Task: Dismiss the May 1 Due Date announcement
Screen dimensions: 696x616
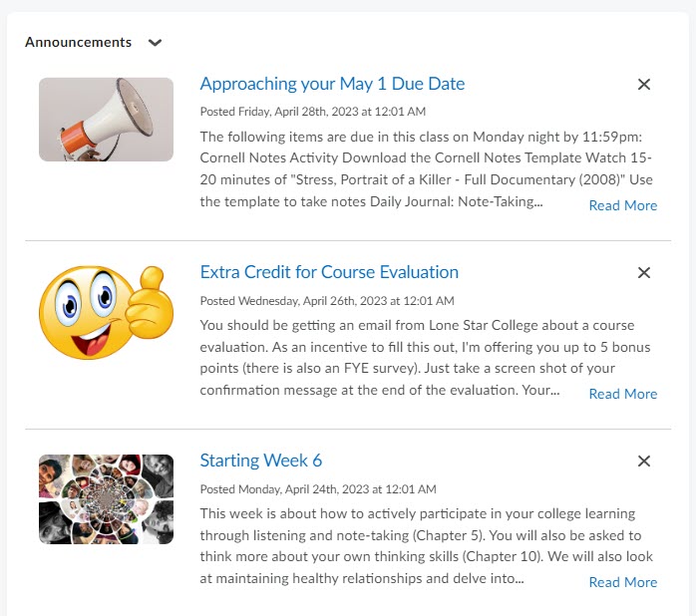Action: [x=643, y=85]
